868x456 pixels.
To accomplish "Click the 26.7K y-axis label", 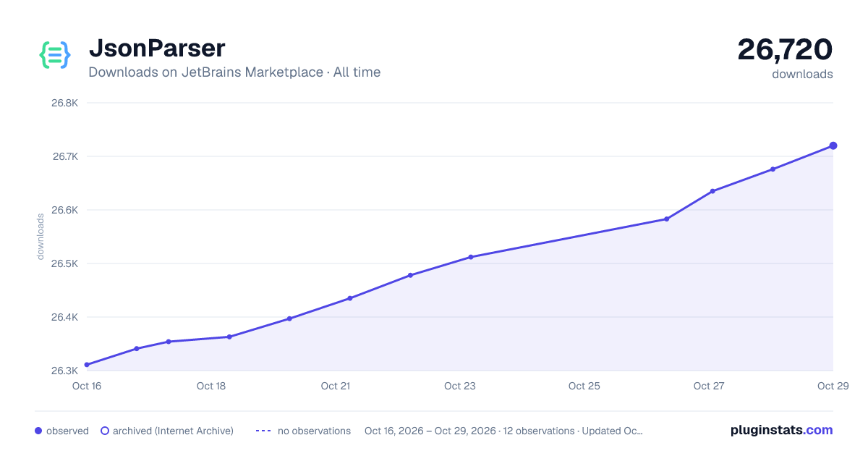I will 64,156.
